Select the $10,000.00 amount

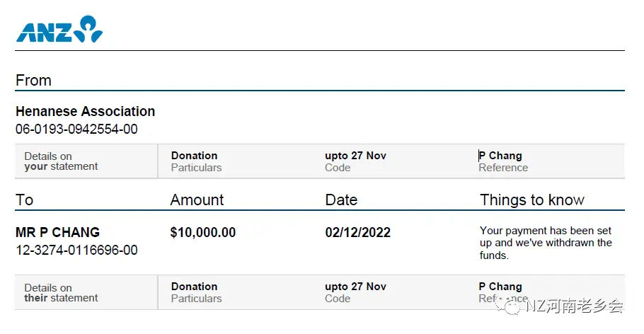click(203, 232)
